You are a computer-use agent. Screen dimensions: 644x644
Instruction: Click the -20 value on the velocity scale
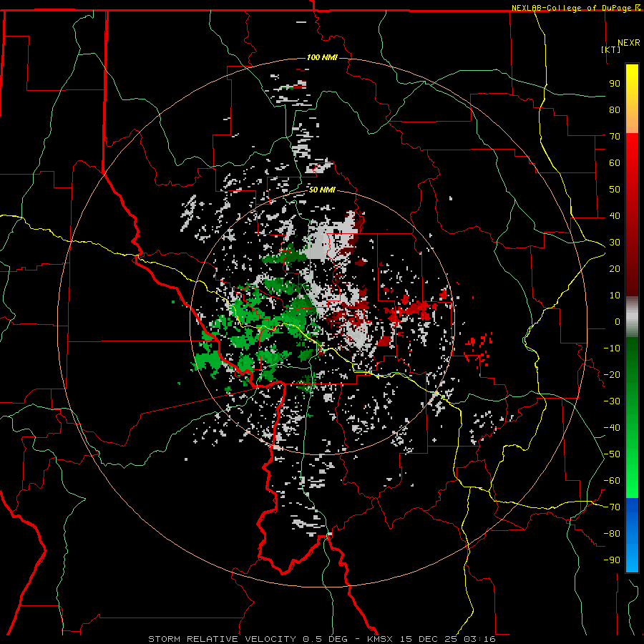click(612, 374)
